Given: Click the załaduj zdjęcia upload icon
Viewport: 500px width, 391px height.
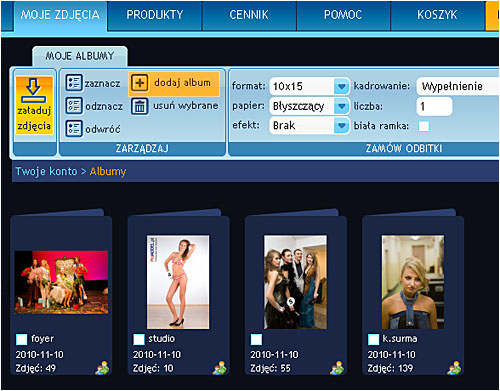Looking at the screenshot, I should click(33, 90).
